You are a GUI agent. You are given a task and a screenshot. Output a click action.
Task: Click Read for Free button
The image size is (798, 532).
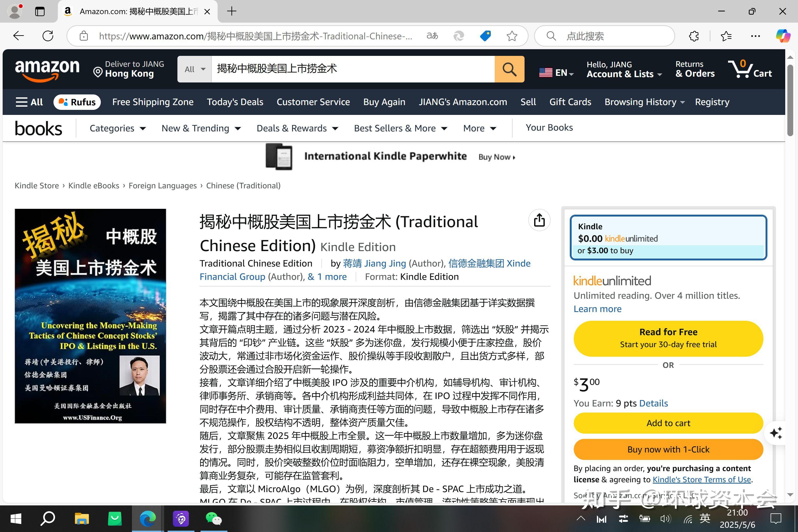tap(668, 338)
